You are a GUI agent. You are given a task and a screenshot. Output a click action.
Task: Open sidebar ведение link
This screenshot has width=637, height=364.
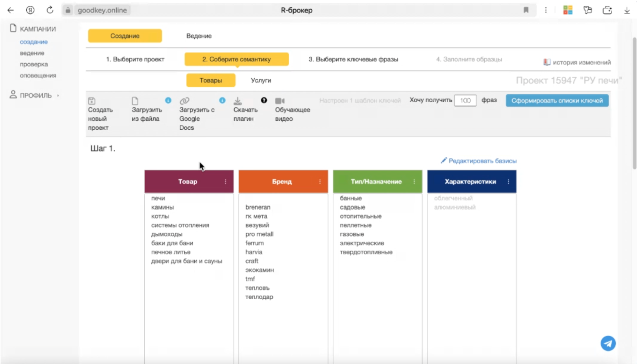32,53
